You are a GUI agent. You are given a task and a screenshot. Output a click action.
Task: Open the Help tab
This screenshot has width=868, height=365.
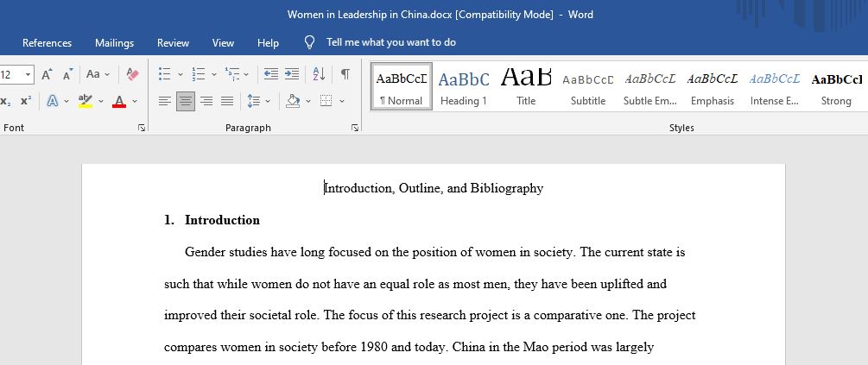tap(268, 42)
